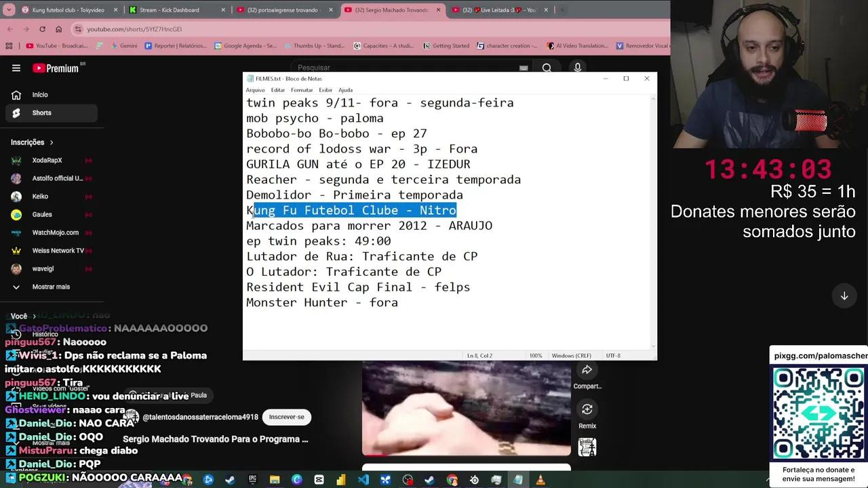The image size is (868, 488).
Task: Close the Kick Dashboard tab
Action: click(222, 10)
